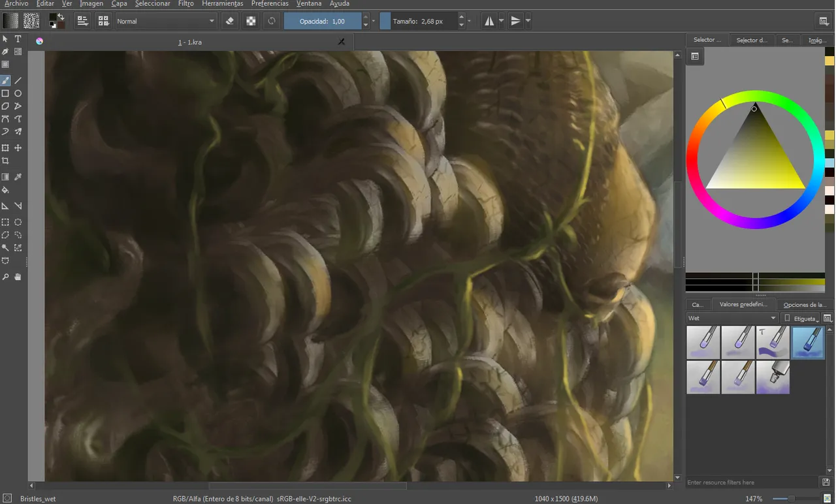Select the measure distance tool
836x504 pixels.
coord(18,206)
